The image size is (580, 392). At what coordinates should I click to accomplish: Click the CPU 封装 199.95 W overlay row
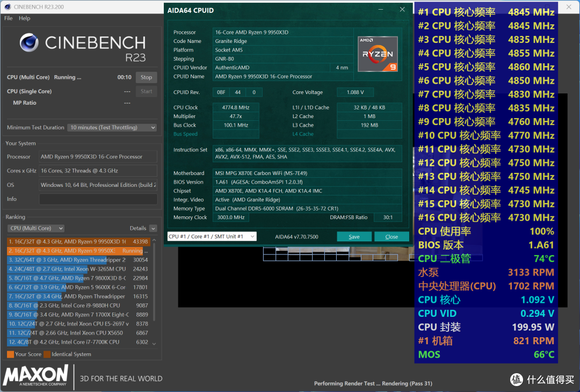click(486, 327)
